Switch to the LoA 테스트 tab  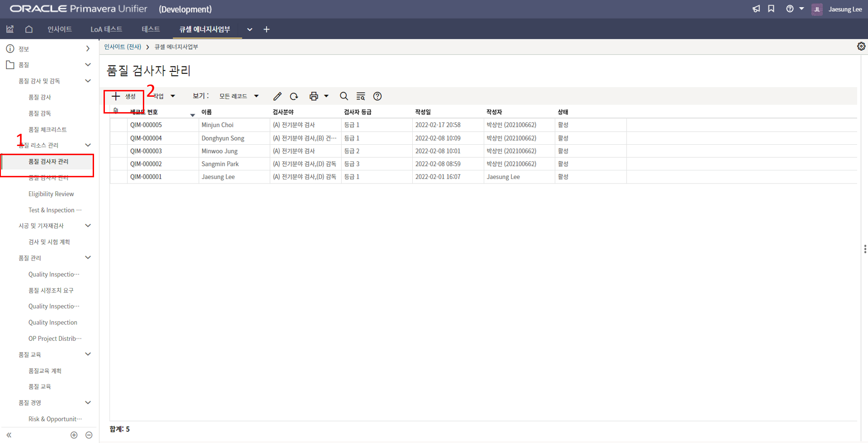point(106,29)
